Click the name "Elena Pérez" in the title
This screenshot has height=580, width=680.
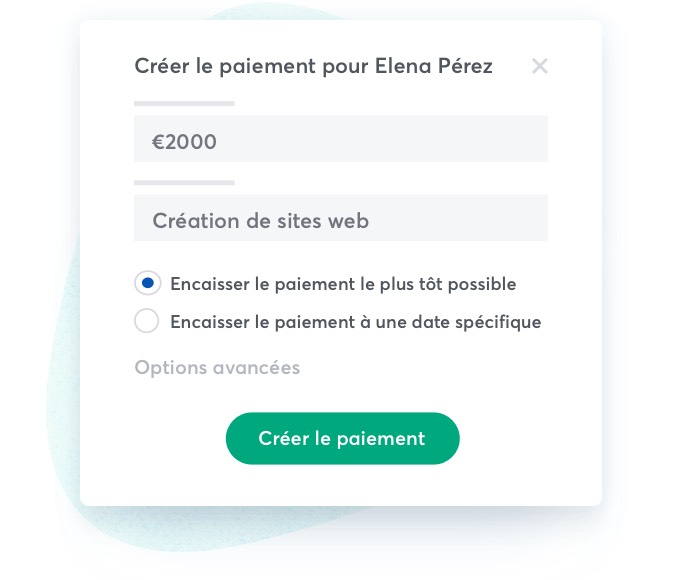(434, 66)
